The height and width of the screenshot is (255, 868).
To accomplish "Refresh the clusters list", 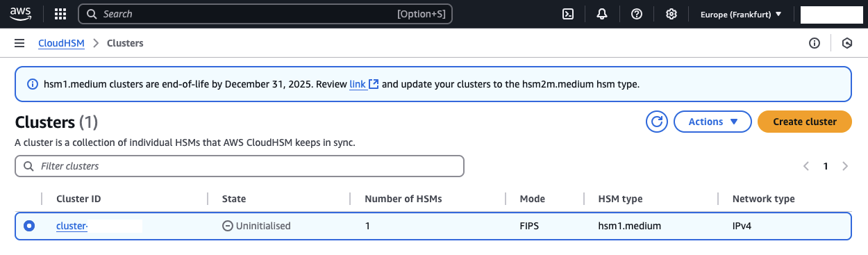I will click(x=657, y=122).
